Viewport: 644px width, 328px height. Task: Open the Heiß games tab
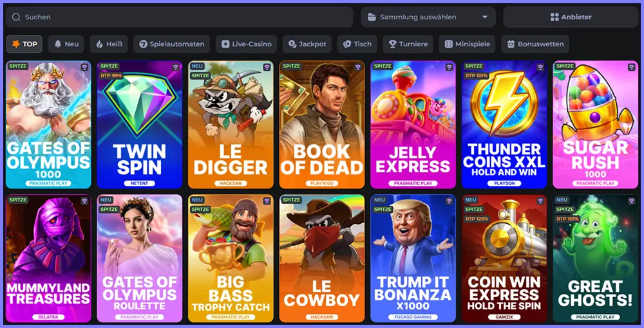pyautogui.click(x=109, y=44)
